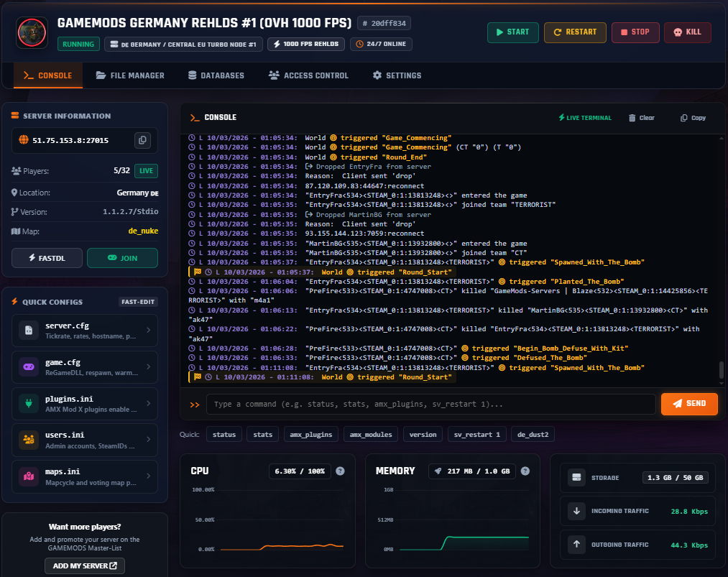Click the FAST-EDIT badge
The height and width of the screenshot is (577, 728).
138,302
